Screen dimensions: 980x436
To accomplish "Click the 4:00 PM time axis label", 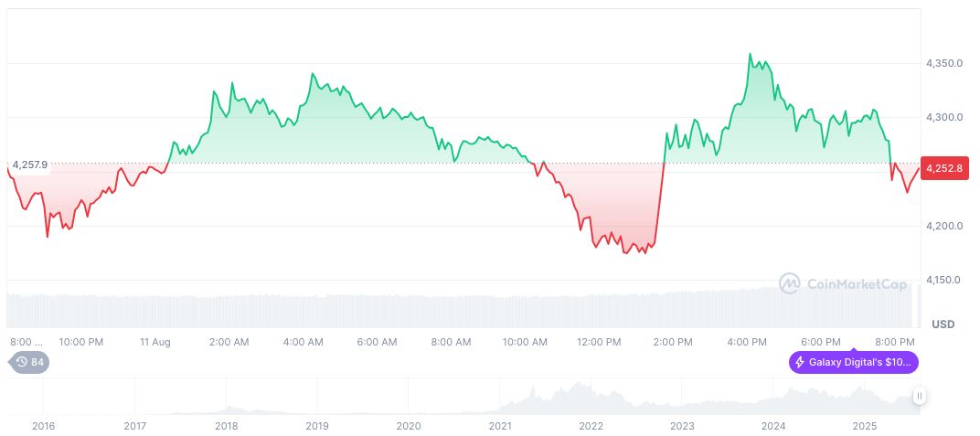I will click(747, 342).
